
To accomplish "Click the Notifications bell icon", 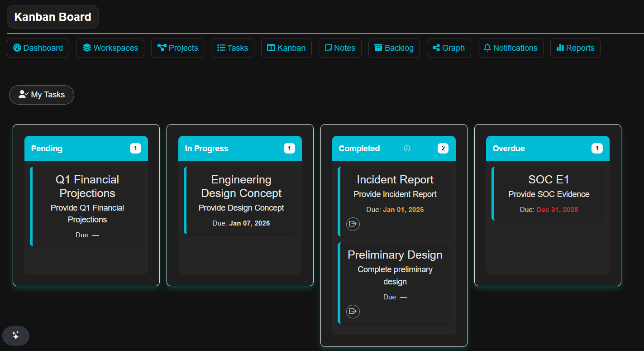I will point(487,48).
